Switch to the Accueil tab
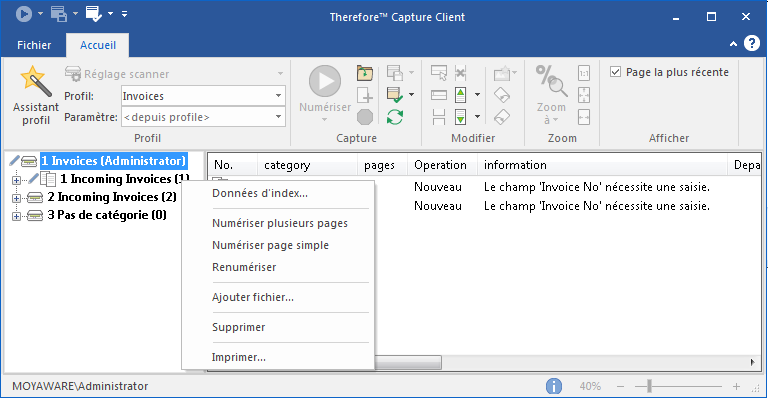 [98, 45]
